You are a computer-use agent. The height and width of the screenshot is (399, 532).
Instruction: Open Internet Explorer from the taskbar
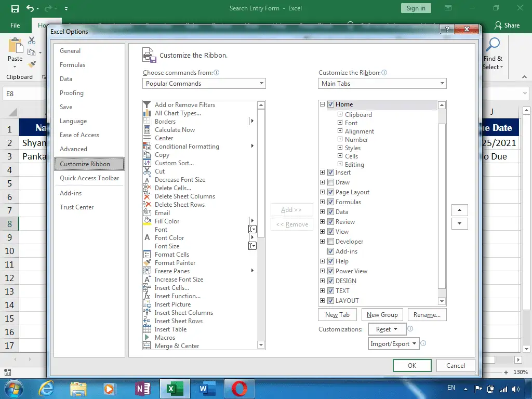(x=46, y=389)
